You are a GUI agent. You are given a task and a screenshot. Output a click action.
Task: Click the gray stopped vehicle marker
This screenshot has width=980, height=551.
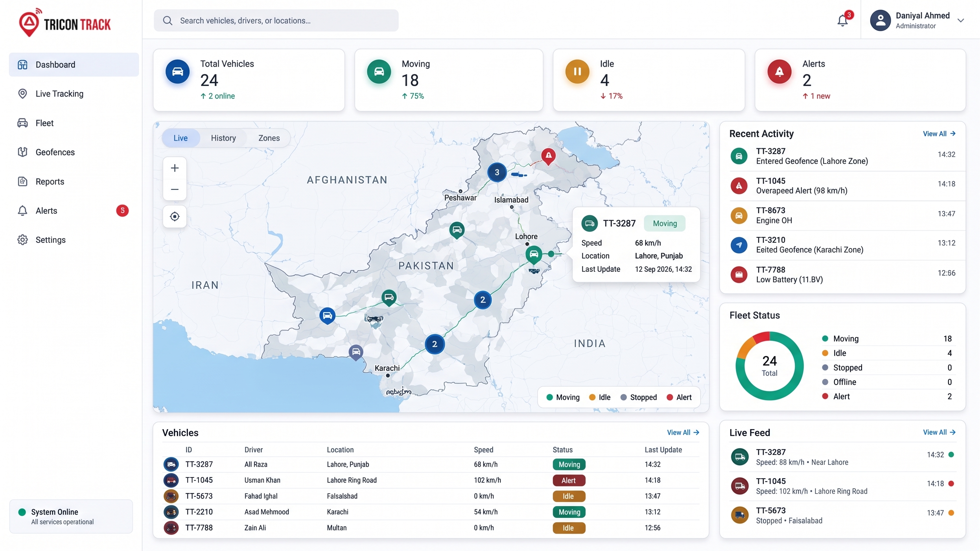pos(356,353)
